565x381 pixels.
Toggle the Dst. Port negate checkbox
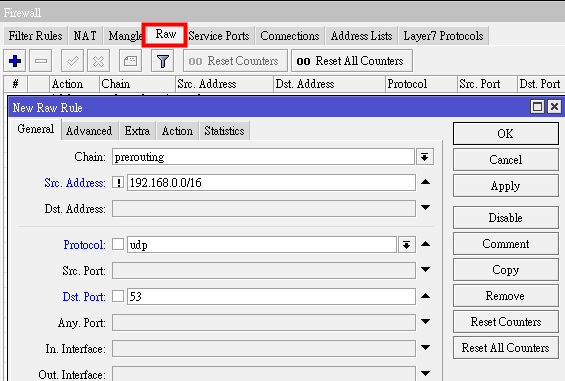coord(118,296)
